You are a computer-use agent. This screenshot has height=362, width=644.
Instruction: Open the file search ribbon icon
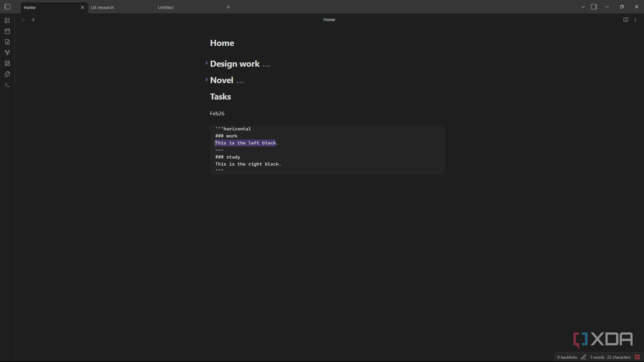click(7, 42)
